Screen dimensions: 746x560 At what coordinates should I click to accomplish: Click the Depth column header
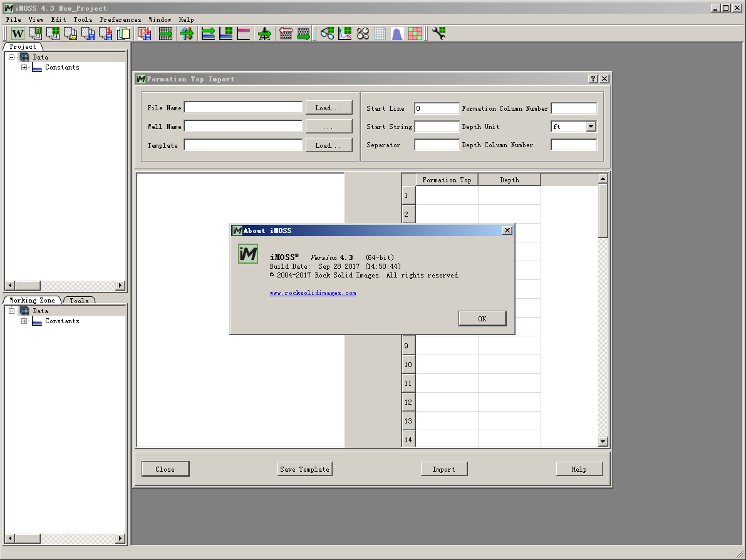tap(509, 180)
